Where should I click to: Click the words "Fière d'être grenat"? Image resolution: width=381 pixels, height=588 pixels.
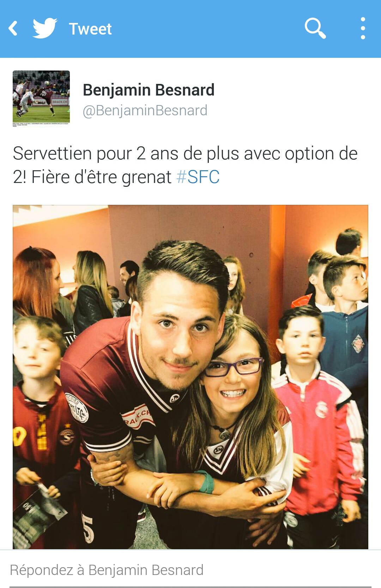tap(101, 177)
